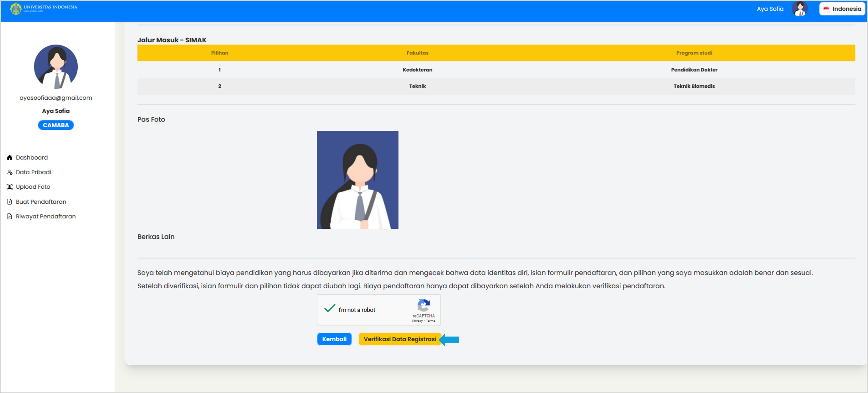Open Riwayat Pendaftaran menu item
Image resolution: width=868 pixels, height=393 pixels.
(x=46, y=217)
